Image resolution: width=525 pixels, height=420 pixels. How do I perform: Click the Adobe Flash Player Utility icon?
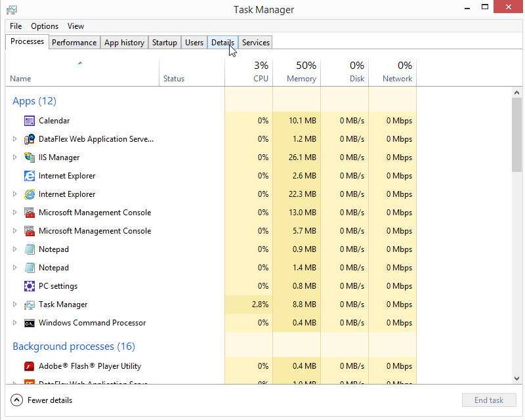(x=30, y=366)
